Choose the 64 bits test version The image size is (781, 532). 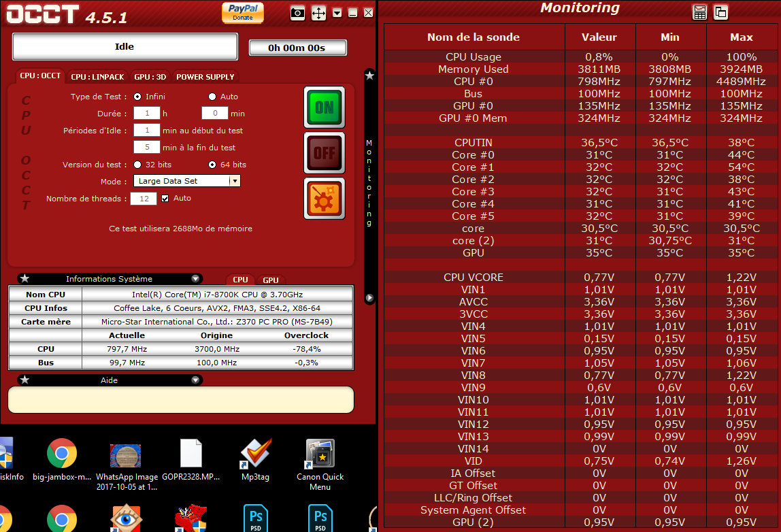point(212,165)
